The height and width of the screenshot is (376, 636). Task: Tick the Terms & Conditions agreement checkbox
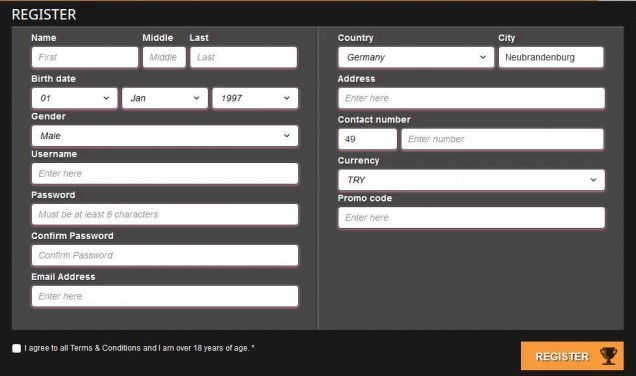[x=17, y=348]
